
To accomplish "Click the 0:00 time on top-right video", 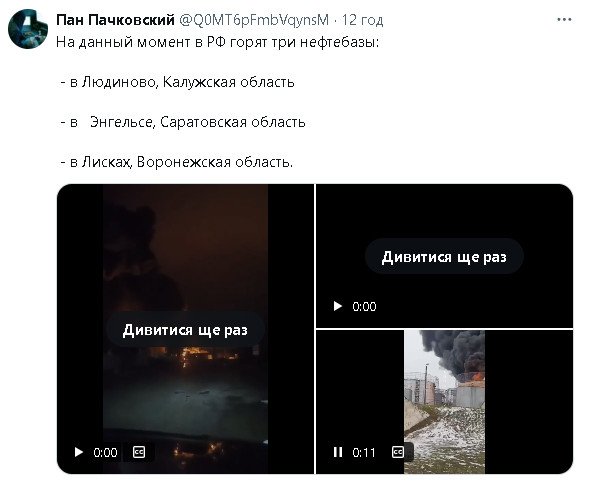I will pos(364,307).
